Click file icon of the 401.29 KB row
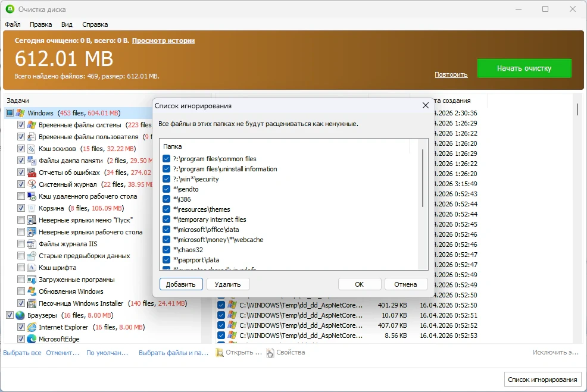The width and height of the screenshot is (587, 392). (232, 305)
